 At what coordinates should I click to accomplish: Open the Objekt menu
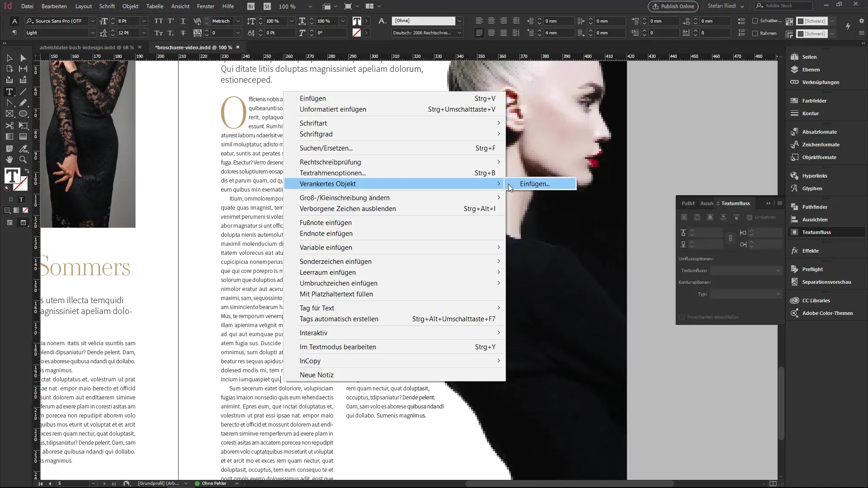[x=130, y=6]
